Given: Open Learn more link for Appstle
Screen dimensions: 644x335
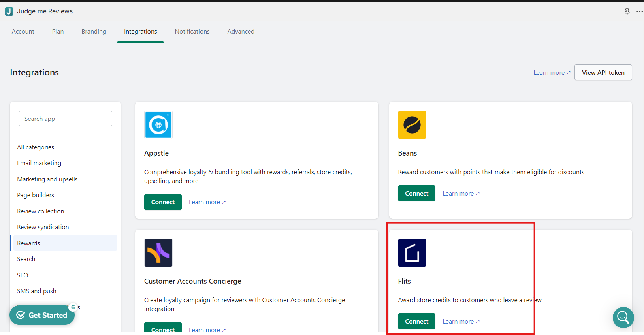Looking at the screenshot, I should (207, 202).
